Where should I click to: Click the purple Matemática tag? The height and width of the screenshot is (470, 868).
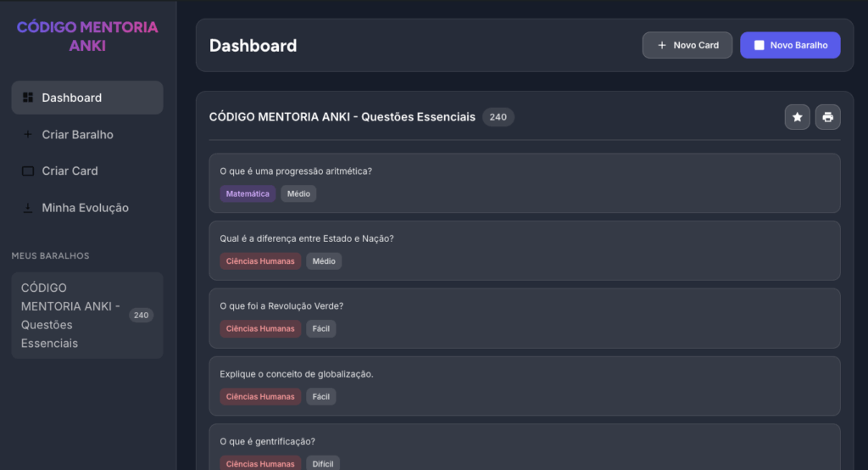tap(248, 193)
